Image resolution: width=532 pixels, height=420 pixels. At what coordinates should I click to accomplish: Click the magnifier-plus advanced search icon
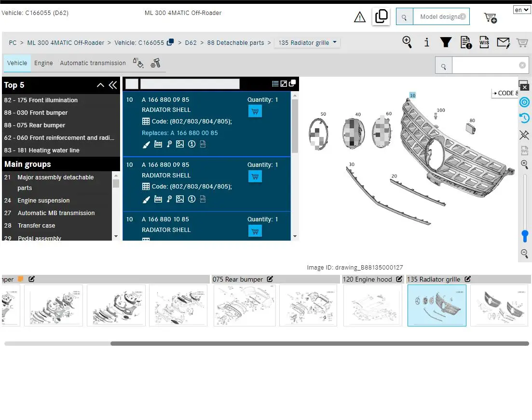point(407,42)
